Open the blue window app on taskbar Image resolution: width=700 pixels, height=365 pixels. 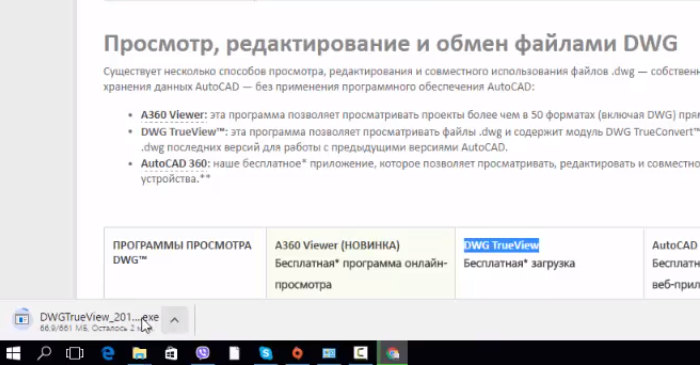(x=329, y=353)
